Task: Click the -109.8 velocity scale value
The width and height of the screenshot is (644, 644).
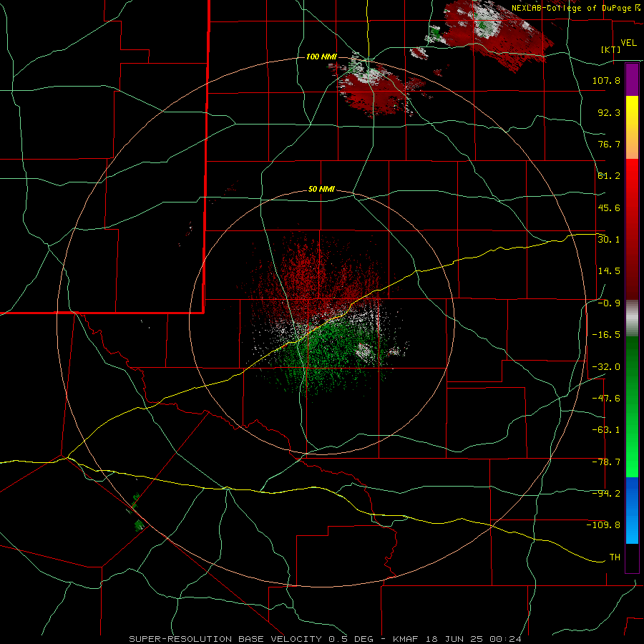Action: tap(603, 525)
